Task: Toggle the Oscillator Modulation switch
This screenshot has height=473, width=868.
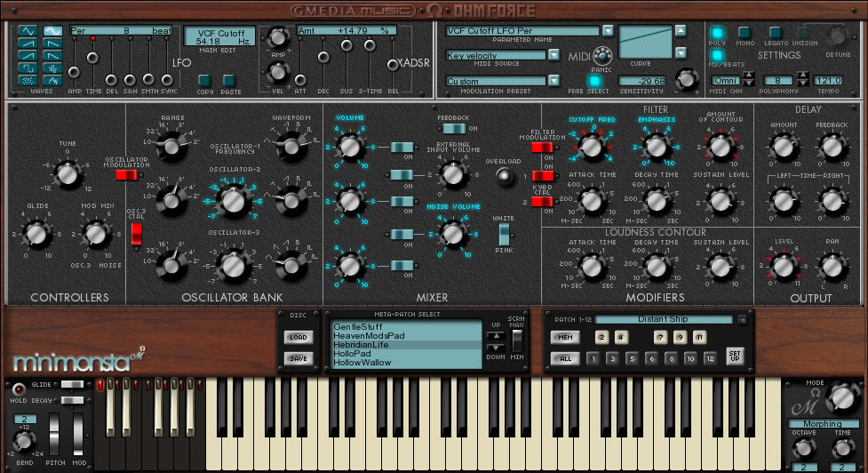Action: click(126, 175)
